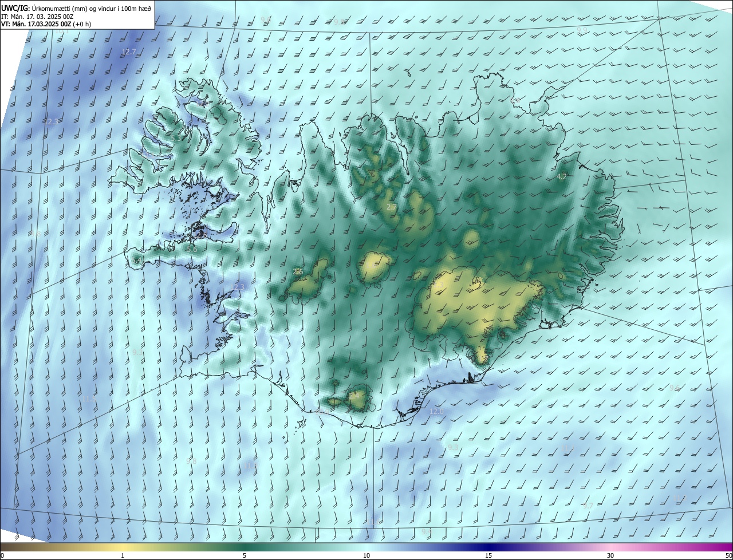Click the colour scale tick label '10'
This screenshot has height=560, width=733.
pyautogui.click(x=366, y=555)
